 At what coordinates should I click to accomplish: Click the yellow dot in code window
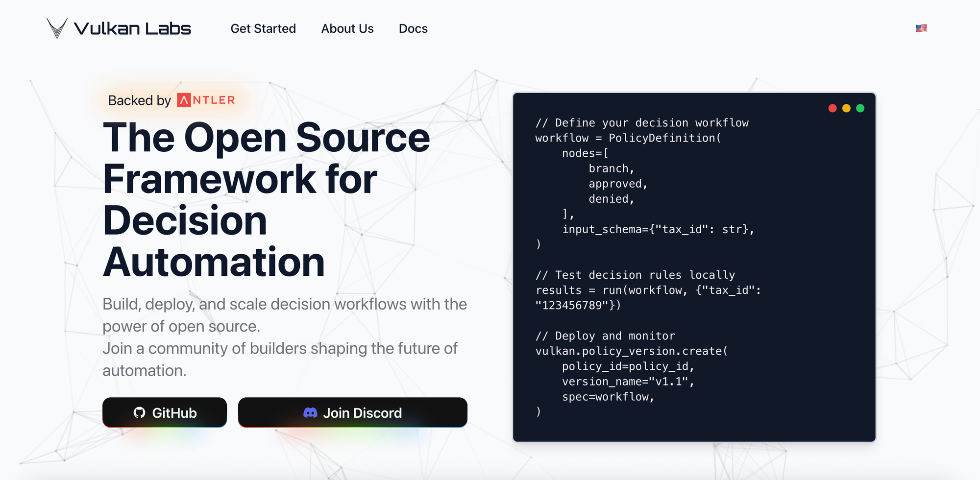pyautogui.click(x=846, y=108)
